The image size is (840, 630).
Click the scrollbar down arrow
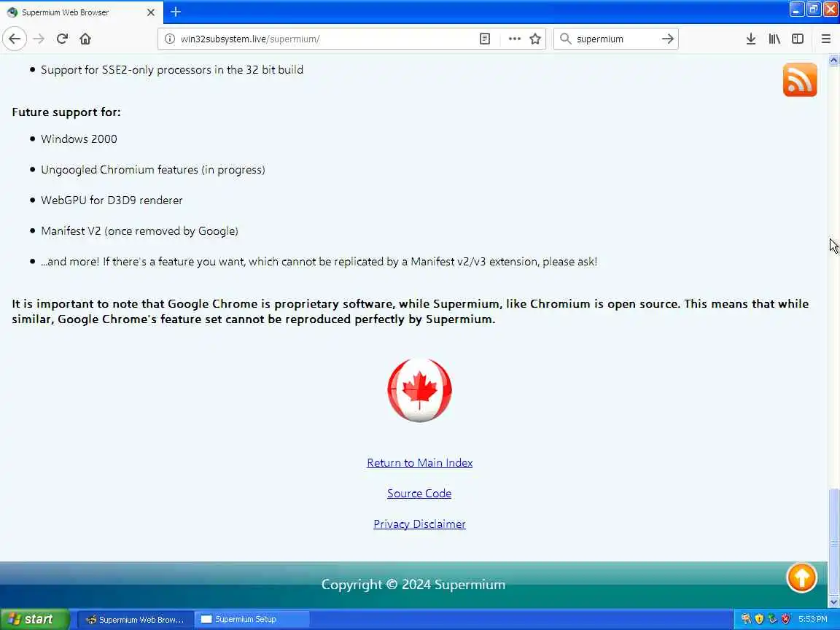coord(833,602)
